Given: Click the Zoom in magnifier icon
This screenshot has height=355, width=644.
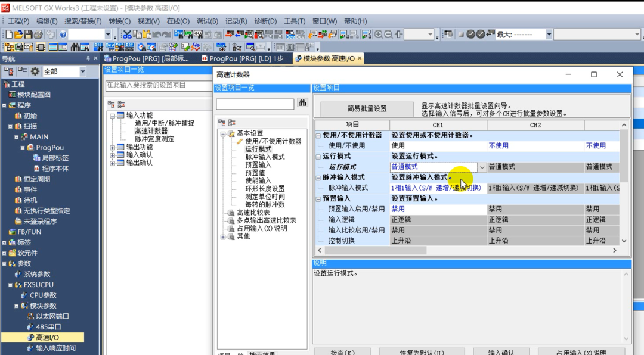Looking at the screenshot, I should 379,35.
